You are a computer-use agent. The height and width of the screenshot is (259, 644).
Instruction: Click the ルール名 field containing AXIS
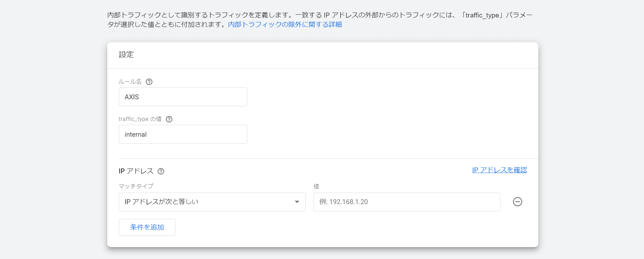click(183, 97)
